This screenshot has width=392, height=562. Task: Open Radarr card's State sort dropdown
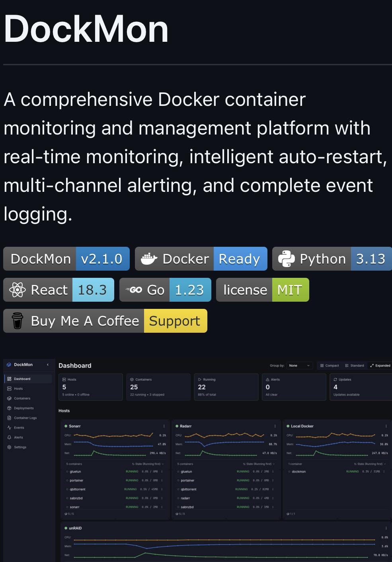coord(259,464)
